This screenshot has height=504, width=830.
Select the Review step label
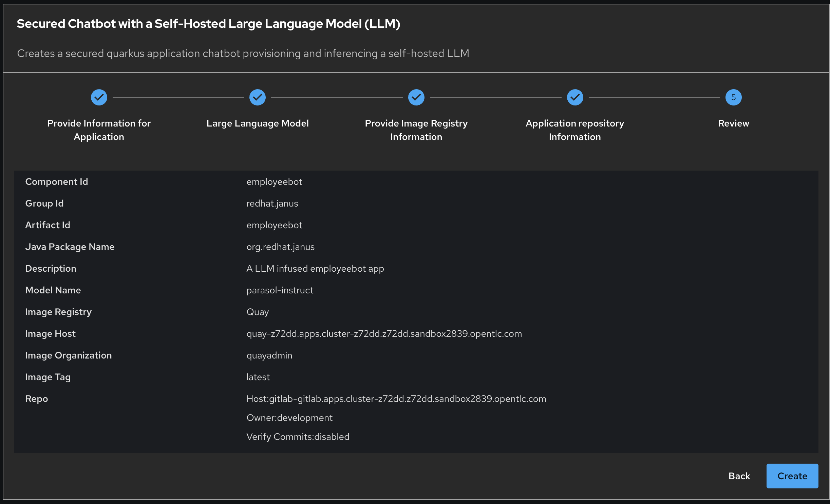733,123
